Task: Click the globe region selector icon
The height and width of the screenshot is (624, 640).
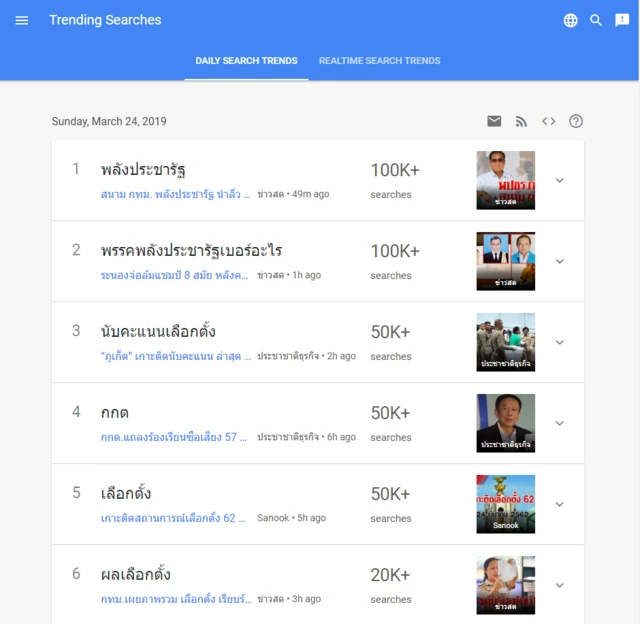Action: tap(570, 20)
